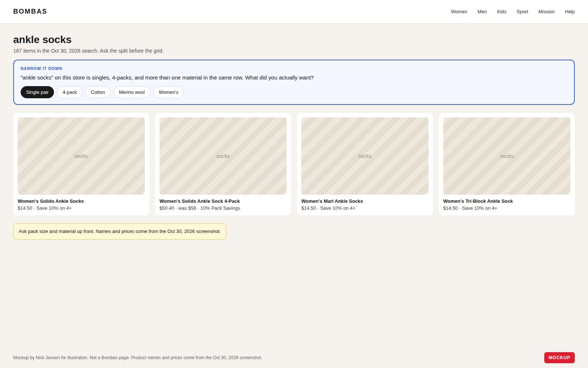Image resolution: width=588 pixels, height=368 pixels.
Task: Toggle the 4-pack filter chip
Action: pyautogui.click(x=70, y=92)
